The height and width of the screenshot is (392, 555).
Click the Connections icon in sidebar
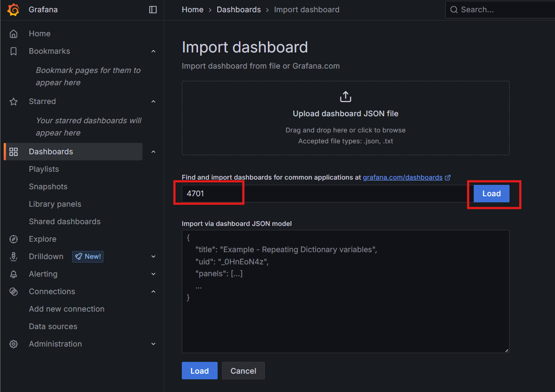tap(14, 291)
